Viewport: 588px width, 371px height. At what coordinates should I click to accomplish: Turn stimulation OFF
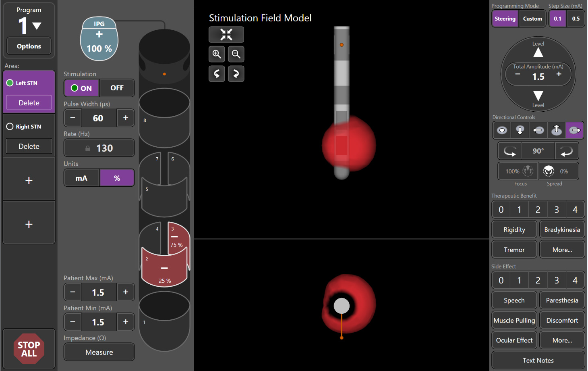(117, 88)
